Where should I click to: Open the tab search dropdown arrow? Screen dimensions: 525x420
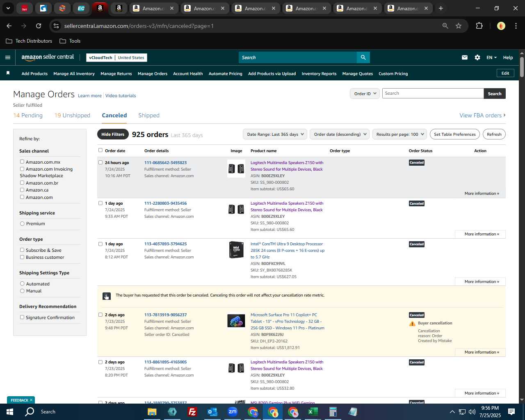point(8,8)
